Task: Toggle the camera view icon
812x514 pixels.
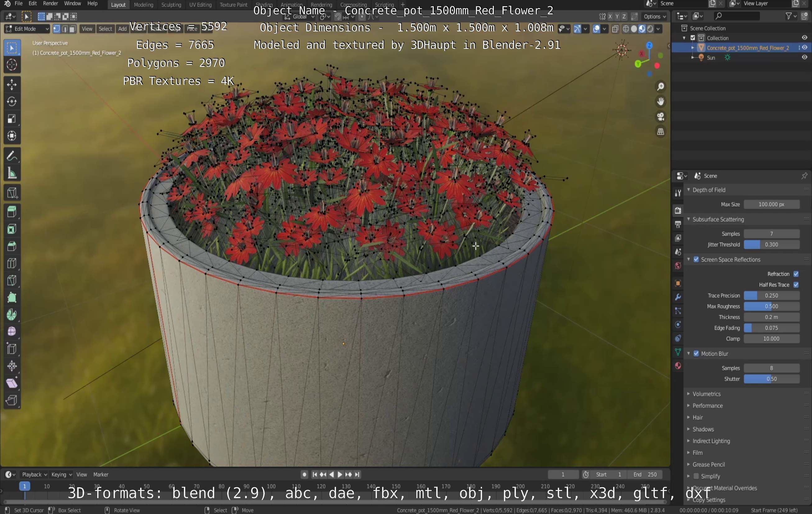Action: (661, 117)
